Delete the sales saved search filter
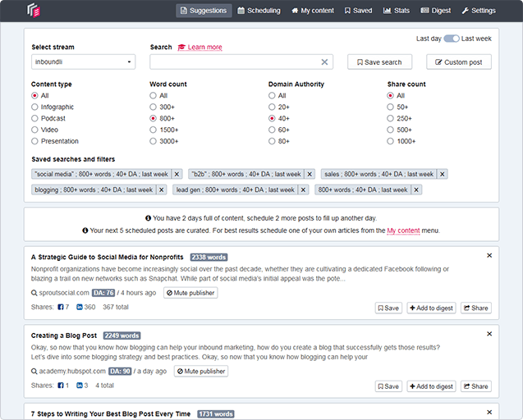523x420 pixels. pos(442,174)
